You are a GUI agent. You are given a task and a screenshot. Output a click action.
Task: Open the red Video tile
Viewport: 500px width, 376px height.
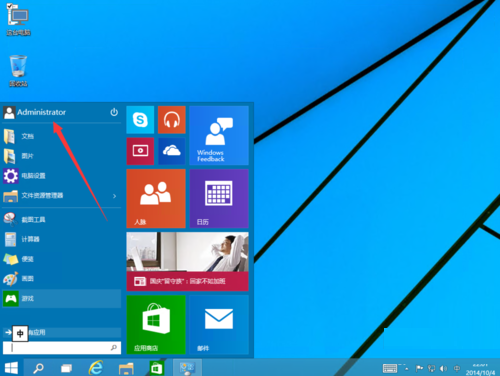[x=140, y=151]
